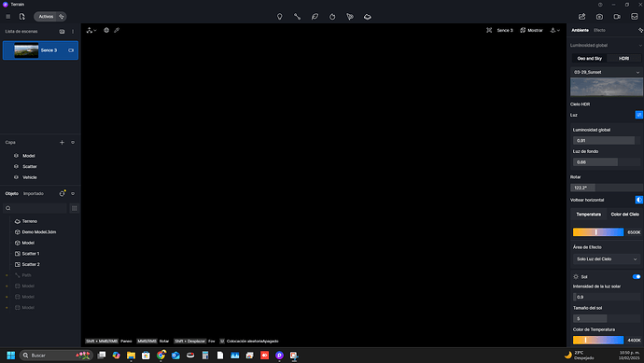The image size is (644, 363).
Task: Click the Mostrar display button
Action: (x=531, y=30)
